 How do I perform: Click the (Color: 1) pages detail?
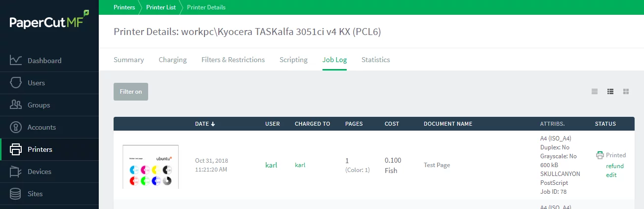coord(358,170)
